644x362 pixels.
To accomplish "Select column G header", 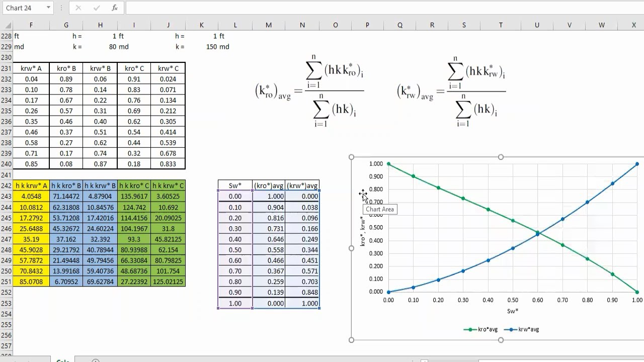I will [66, 25].
